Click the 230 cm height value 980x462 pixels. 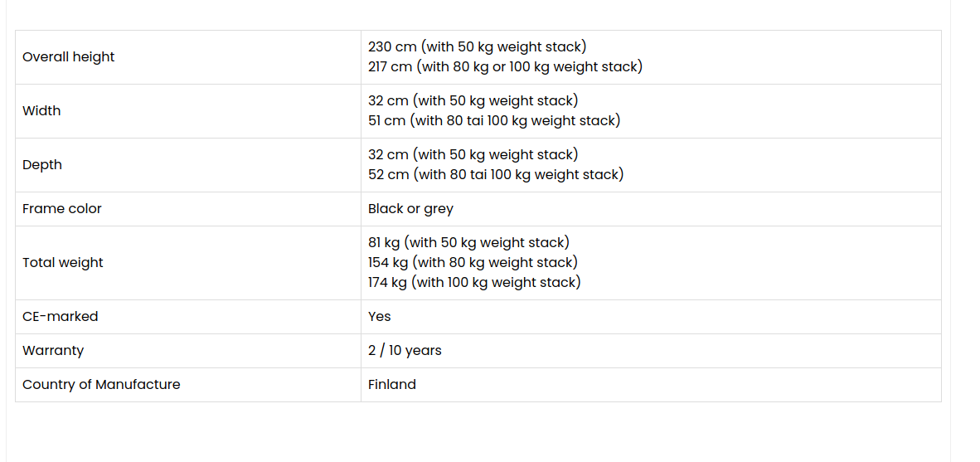coord(477,47)
